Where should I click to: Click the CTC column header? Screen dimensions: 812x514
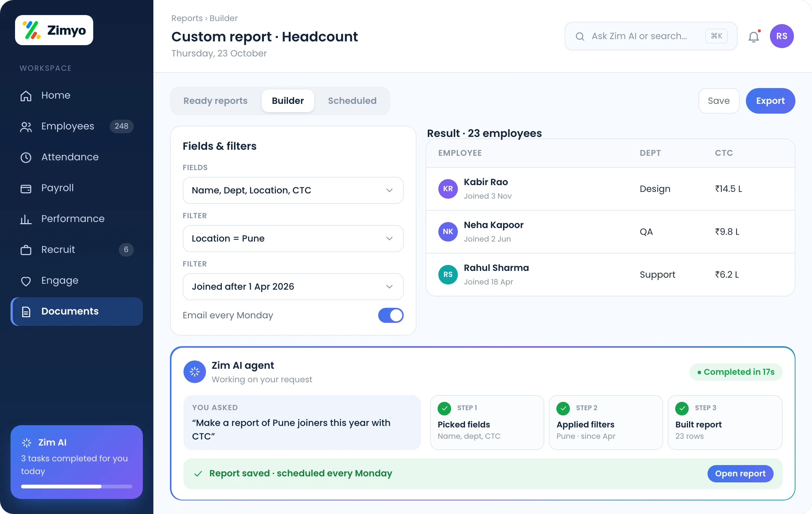[x=724, y=153]
